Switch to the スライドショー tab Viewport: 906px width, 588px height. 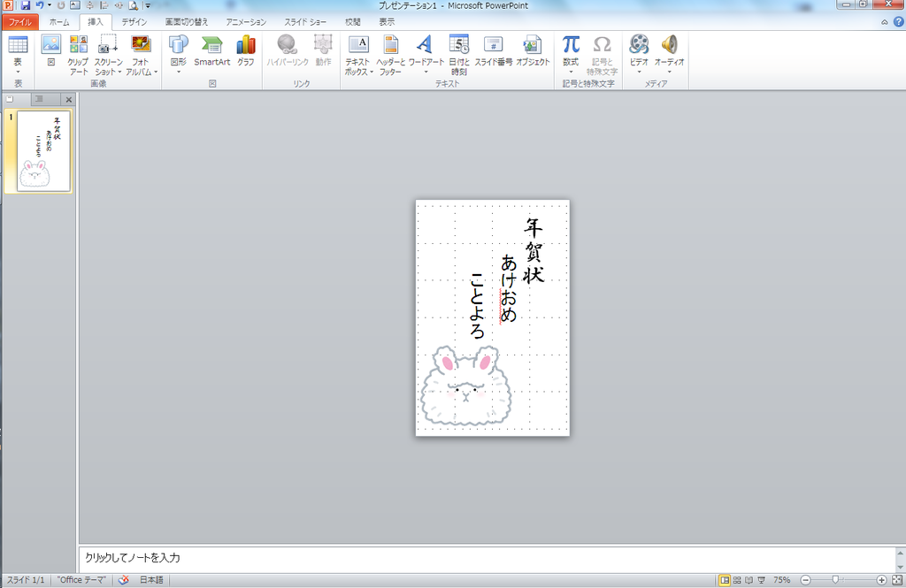[305, 22]
